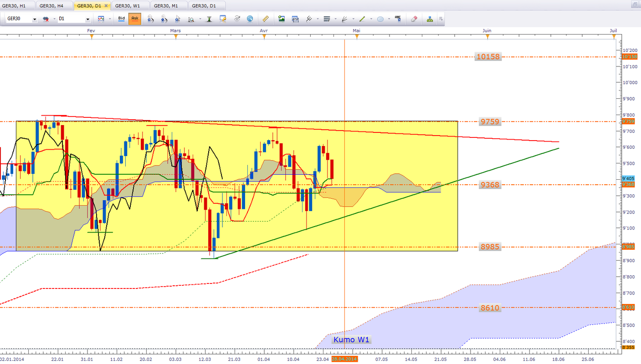641x364 pixels.
Task: Select the pitchfork drawing tool
Action: click(309, 19)
